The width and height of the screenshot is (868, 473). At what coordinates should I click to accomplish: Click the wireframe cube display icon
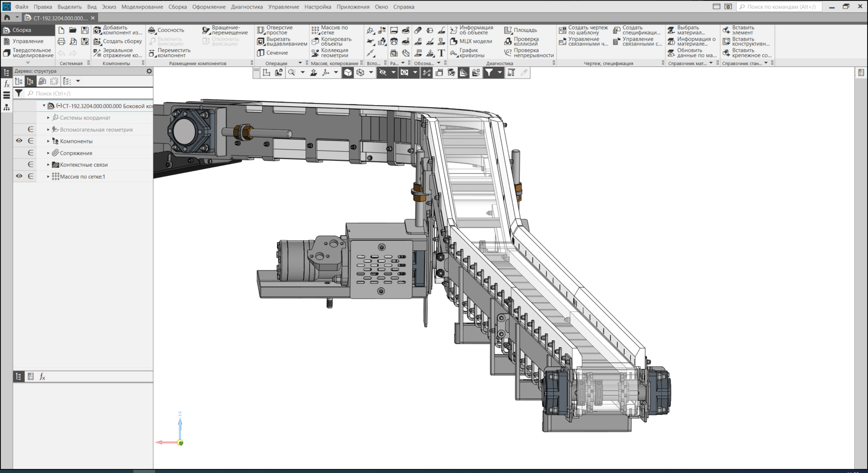(360, 73)
